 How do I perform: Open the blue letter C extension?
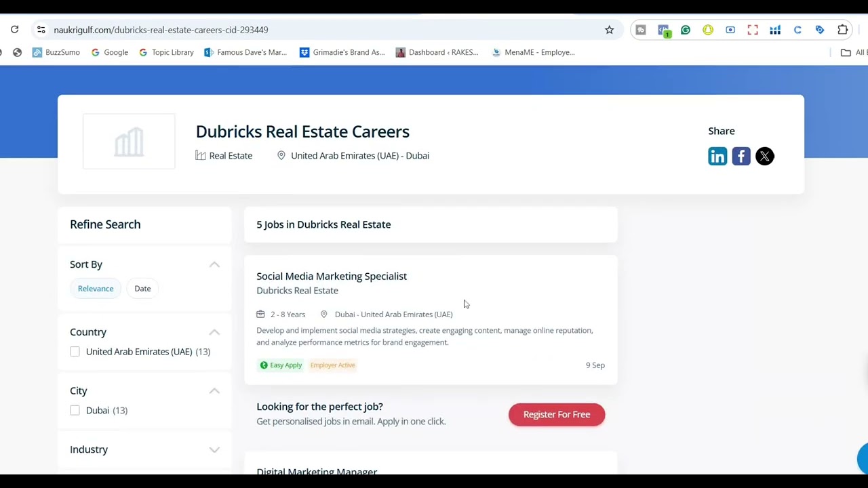point(797,30)
